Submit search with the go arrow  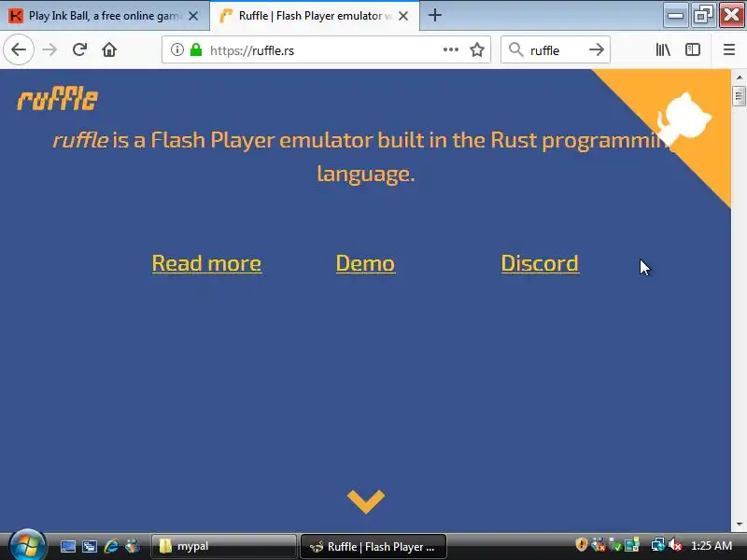click(596, 49)
